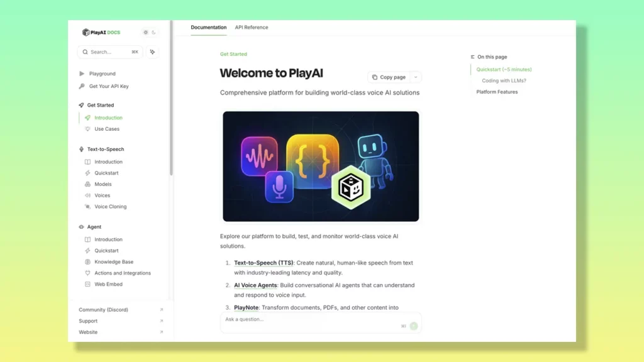Image resolution: width=644 pixels, height=362 pixels.
Task: Open the Copy page dropdown arrow
Action: coord(416,77)
